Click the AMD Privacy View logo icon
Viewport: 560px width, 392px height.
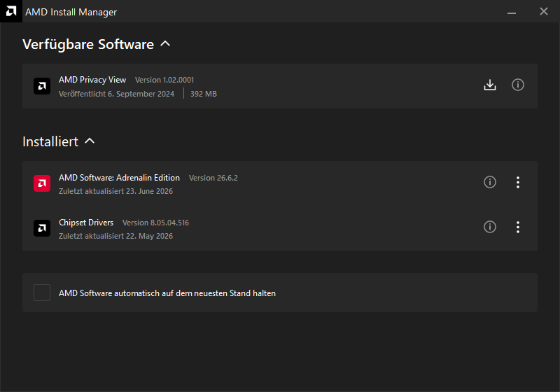tap(42, 86)
